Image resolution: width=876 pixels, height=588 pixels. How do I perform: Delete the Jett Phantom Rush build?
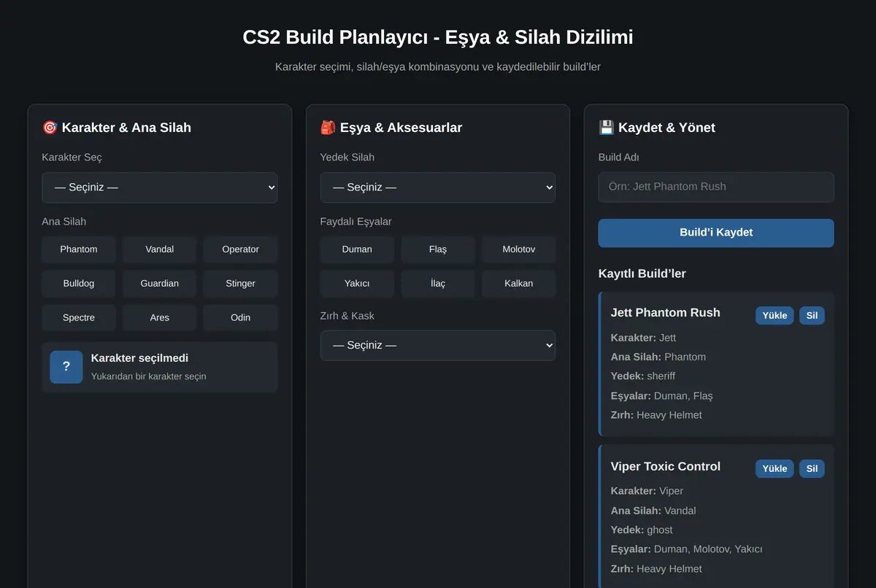(812, 315)
